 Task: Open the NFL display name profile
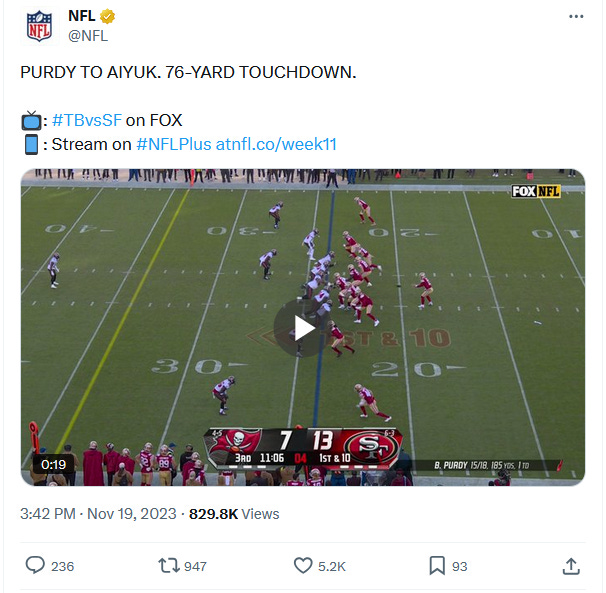click(x=82, y=16)
